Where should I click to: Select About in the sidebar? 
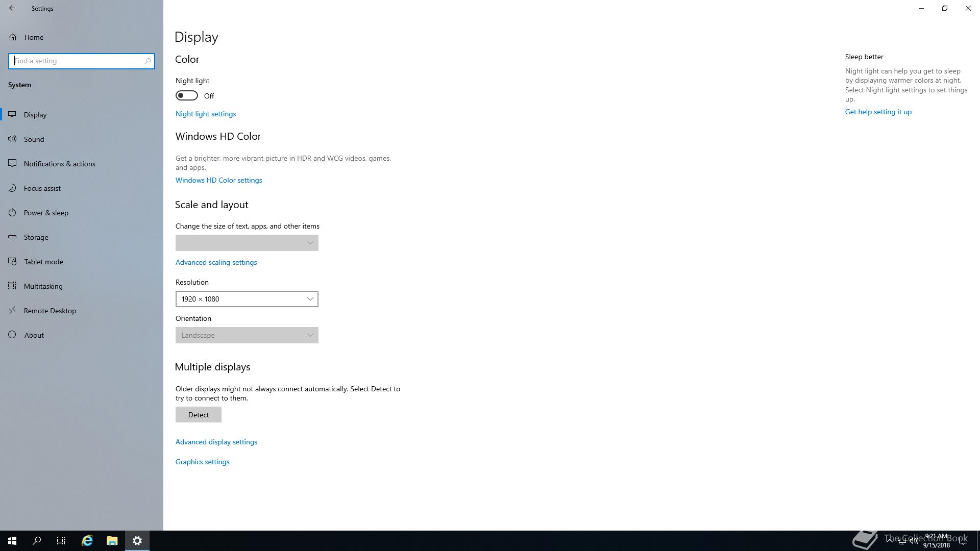click(x=82, y=335)
